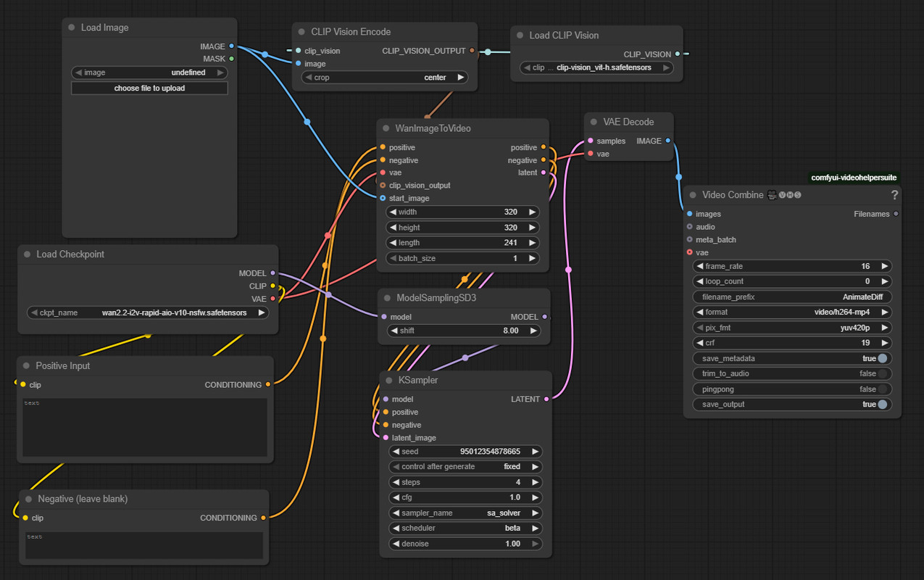Click choose file to upload button
The height and width of the screenshot is (580, 924).
pos(149,88)
